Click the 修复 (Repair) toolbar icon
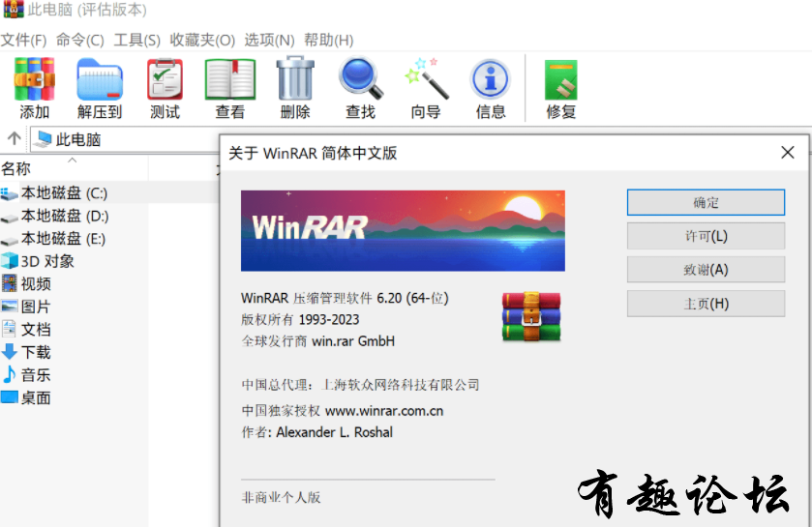The height and width of the screenshot is (527, 812). [x=560, y=79]
